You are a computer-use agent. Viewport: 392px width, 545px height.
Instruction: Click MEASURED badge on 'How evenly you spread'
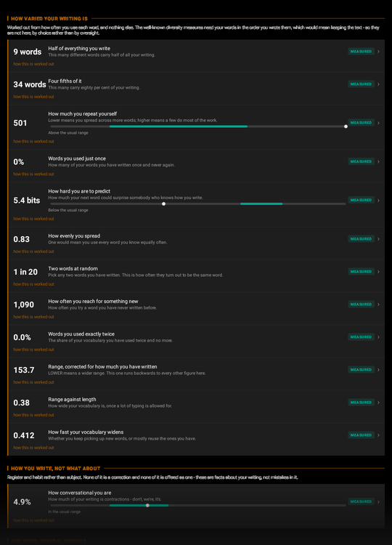pyautogui.click(x=361, y=239)
